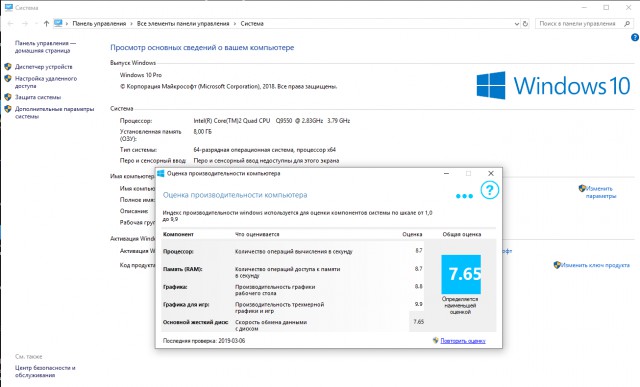The width and height of the screenshot is (640, 387).
Task: Close the Оценка производительности компьютера dialog
Action: 491,173
